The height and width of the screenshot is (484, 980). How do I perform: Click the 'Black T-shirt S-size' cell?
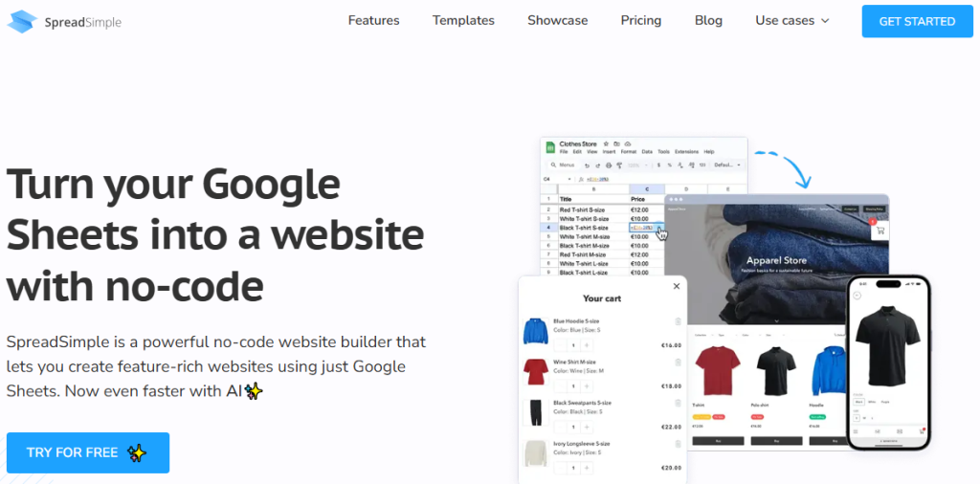[593, 228]
